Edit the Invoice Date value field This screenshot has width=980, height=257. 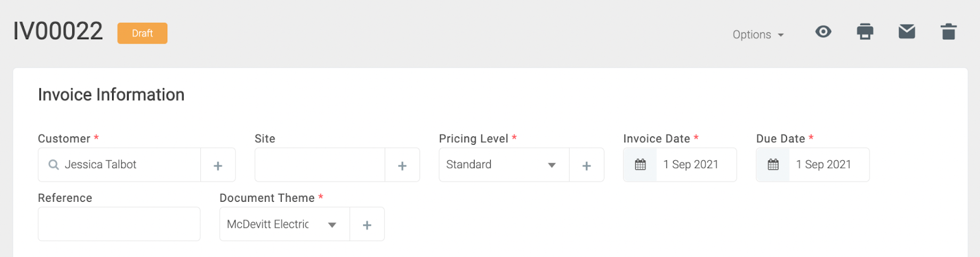click(x=696, y=165)
